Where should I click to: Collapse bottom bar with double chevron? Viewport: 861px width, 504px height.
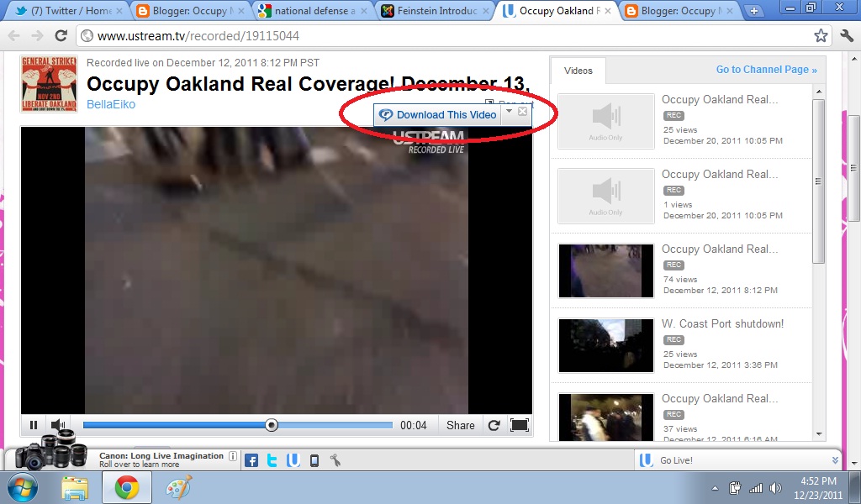835,460
